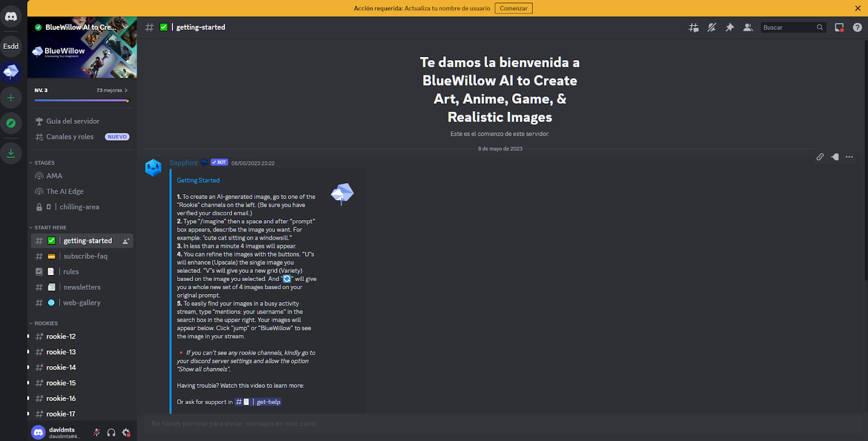The image size is (868, 441).
Task: Dismiss the yellow username notice bar
Action: 858,8
